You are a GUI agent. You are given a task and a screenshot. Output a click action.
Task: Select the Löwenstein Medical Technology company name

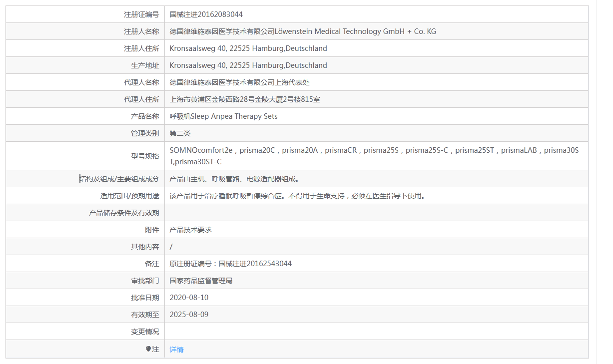click(303, 31)
